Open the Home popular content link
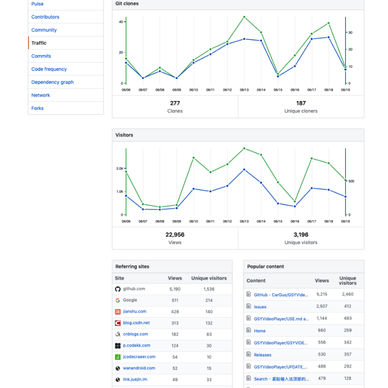The width and height of the screenshot is (388, 388). [260, 331]
